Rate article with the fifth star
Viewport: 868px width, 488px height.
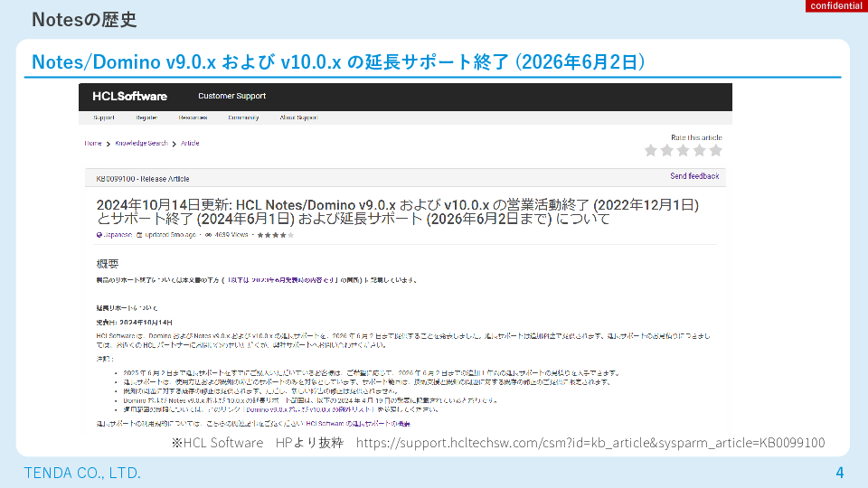(715, 150)
